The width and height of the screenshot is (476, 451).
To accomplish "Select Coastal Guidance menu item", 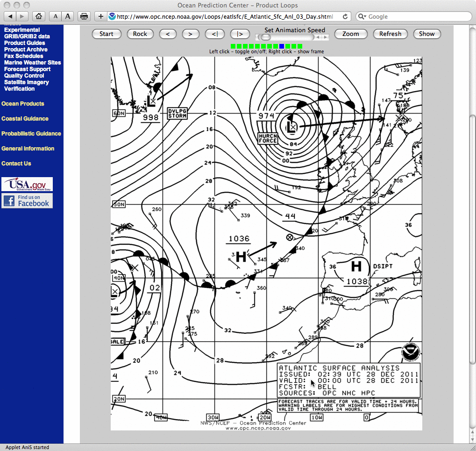I will coord(25,118).
